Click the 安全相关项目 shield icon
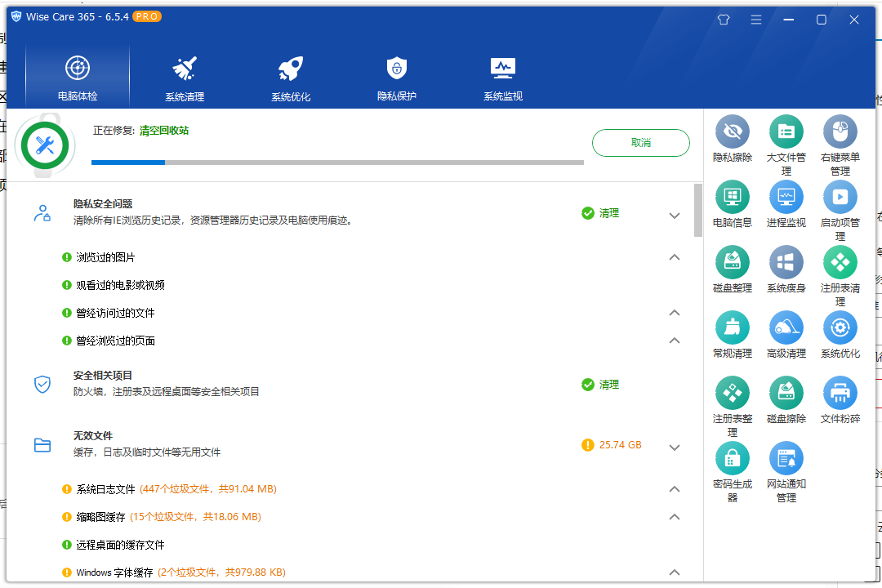Viewport: 882px width, 588px height. (x=42, y=385)
